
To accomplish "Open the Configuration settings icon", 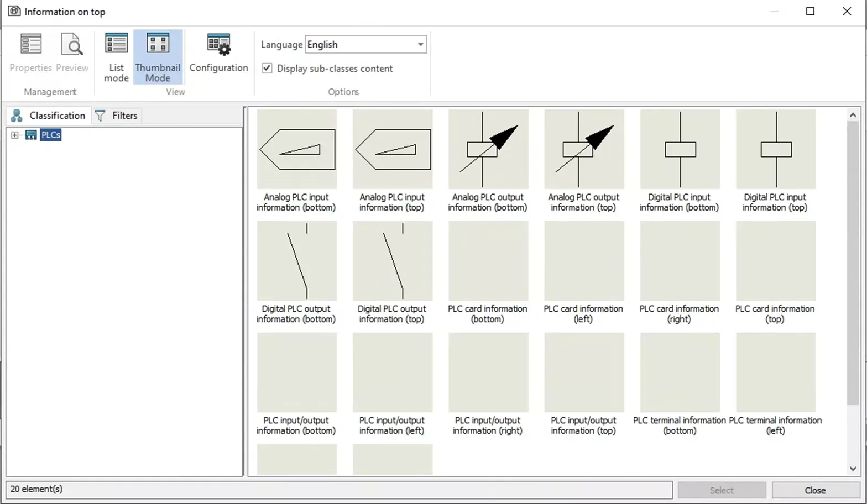I will point(218,44).
